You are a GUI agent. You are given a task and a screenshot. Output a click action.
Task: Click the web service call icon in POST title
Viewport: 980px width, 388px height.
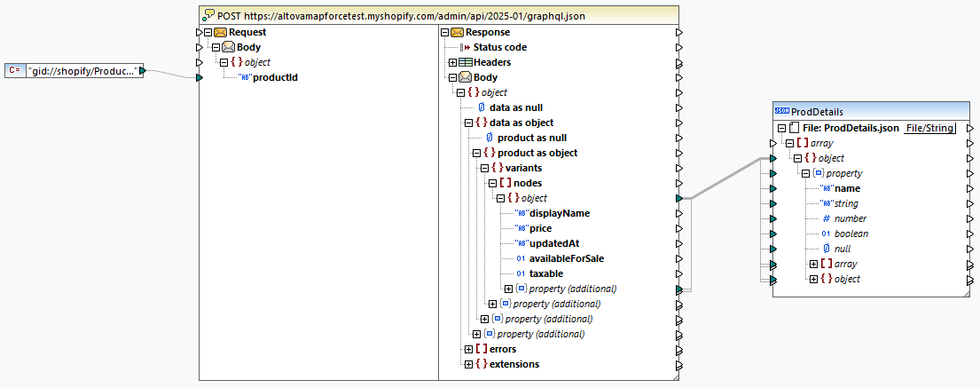210,15
